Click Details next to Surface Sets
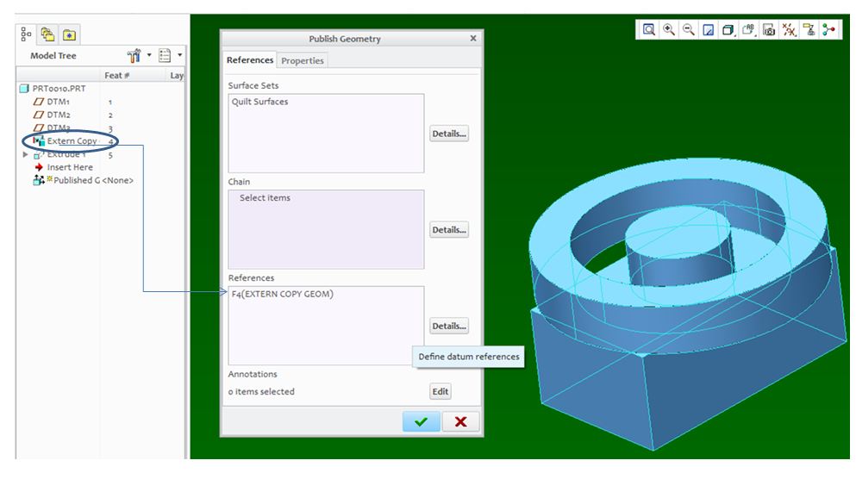Viewport: 856px width, 504px height. (x=448, y=133)
